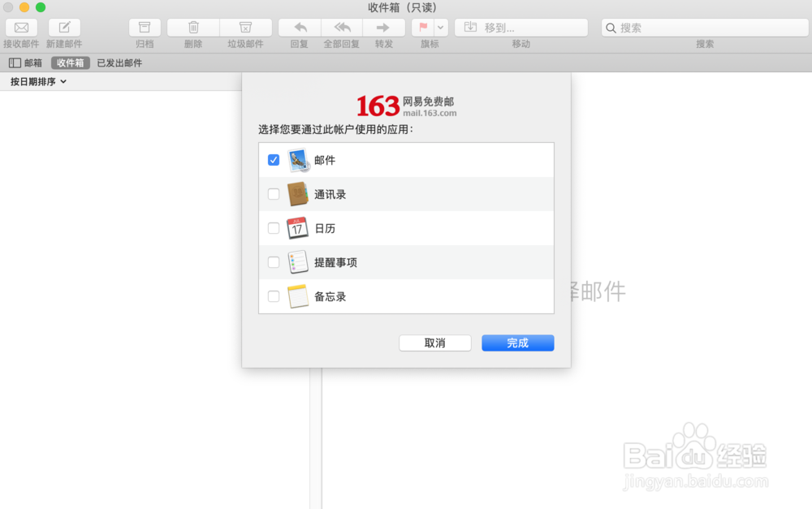
Task: Click the 163 网易免费邮 logo
Action: pyautogui.click(x=407, y=106)
